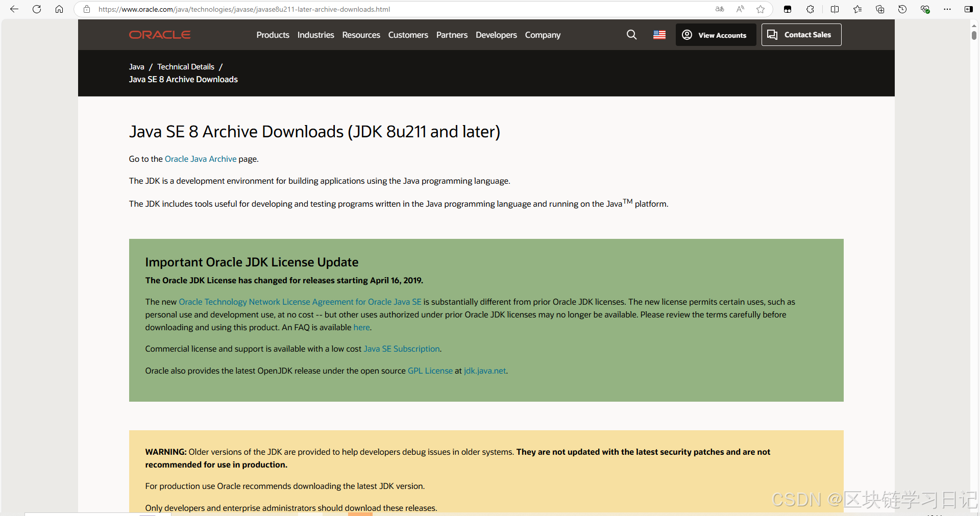Open the browser essentials heart icon
The height and width of the screenshot is (516, 980).
tap(925, 9)
